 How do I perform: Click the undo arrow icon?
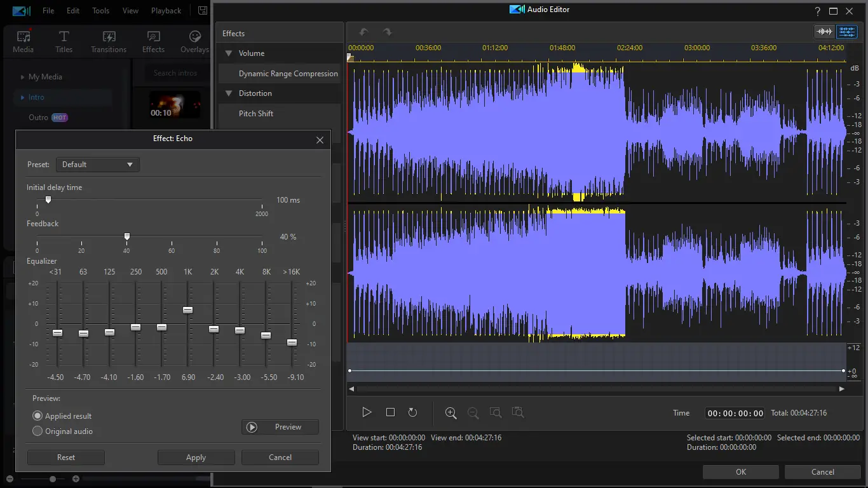363,32
